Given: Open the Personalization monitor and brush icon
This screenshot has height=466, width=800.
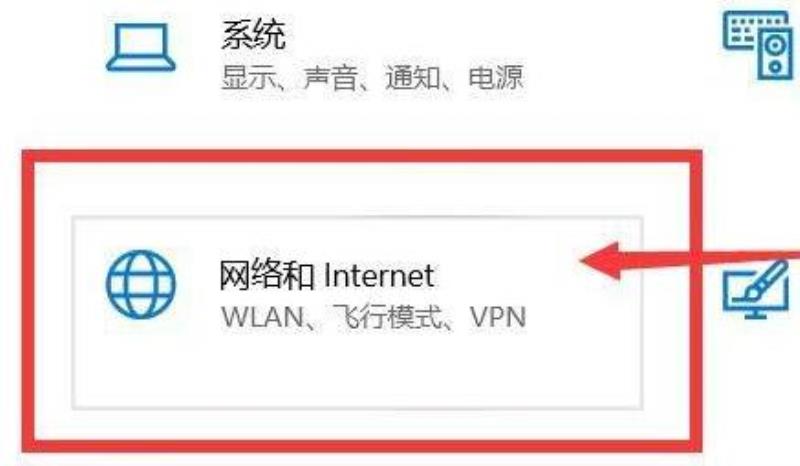Looking at the screenshot, I should 756,290.
